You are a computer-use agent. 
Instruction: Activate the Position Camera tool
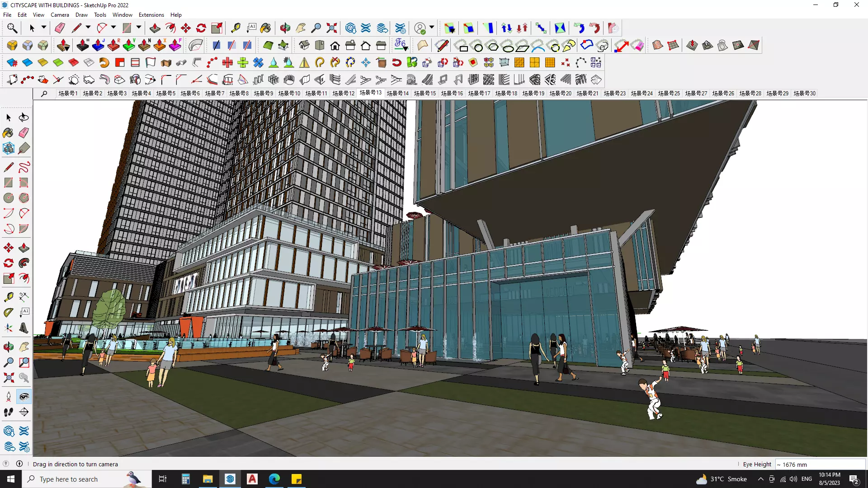coord(9,397)
